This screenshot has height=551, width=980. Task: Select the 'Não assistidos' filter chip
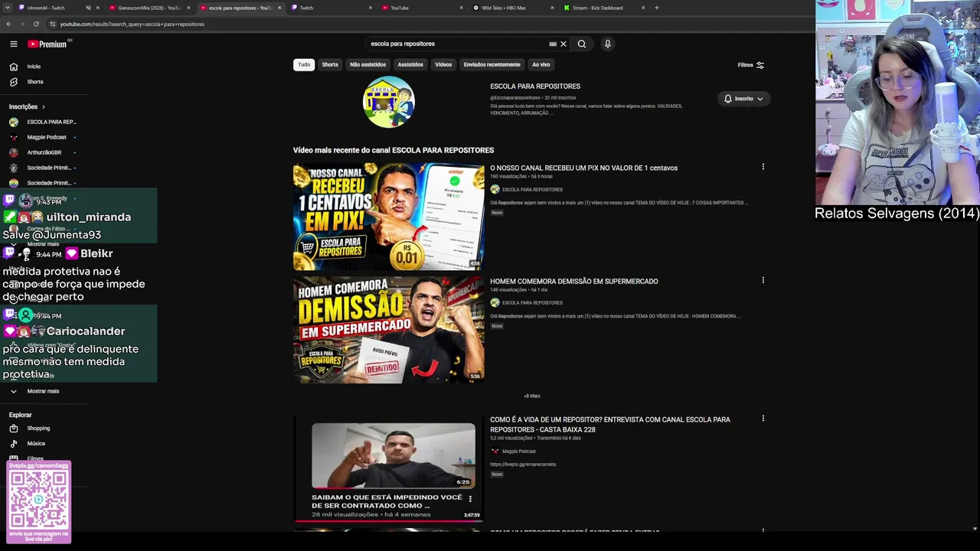click(x=368, y=65)
